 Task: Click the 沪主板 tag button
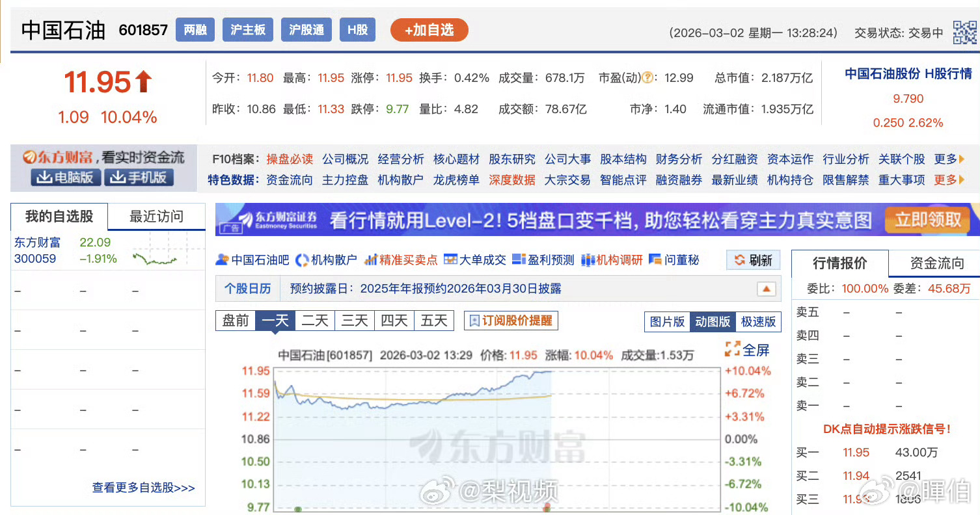[247, 30]
